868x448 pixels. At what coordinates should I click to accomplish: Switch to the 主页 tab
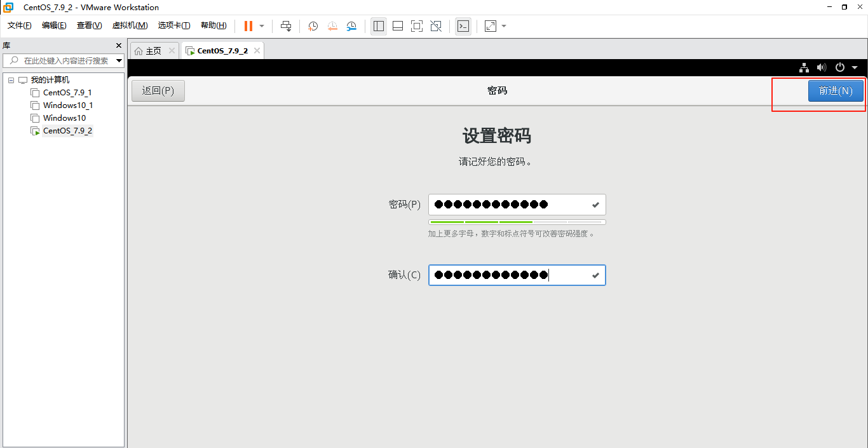(x=153, y=50)
